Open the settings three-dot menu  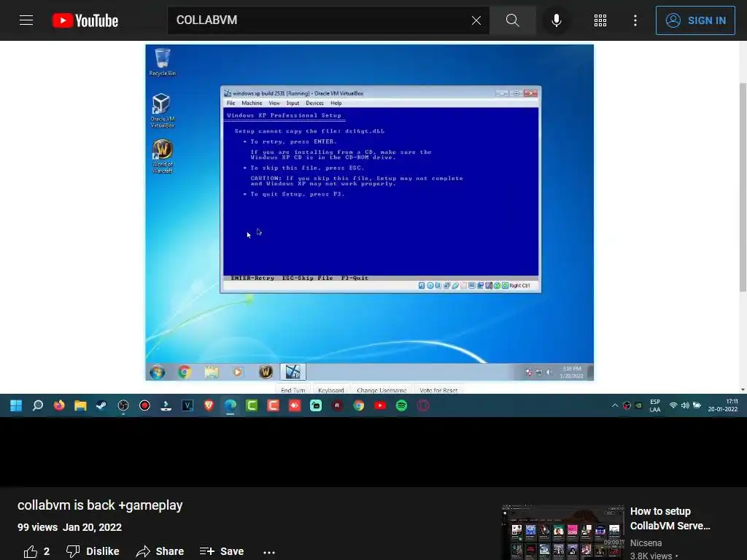point(635,20)
